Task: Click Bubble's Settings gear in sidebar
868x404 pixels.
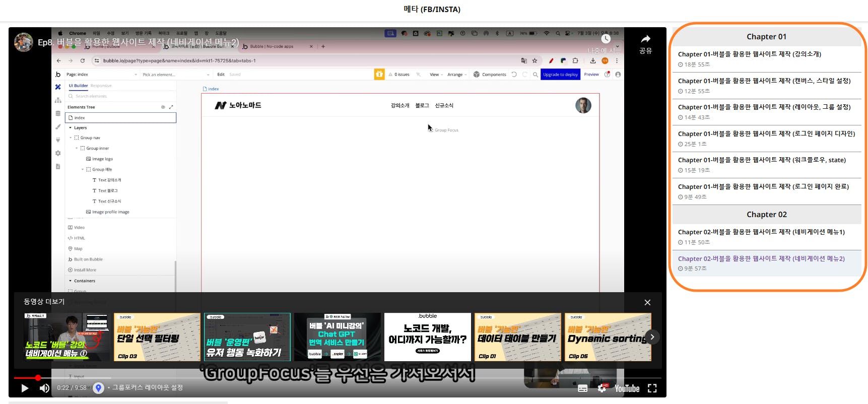Action: [58, 153]
